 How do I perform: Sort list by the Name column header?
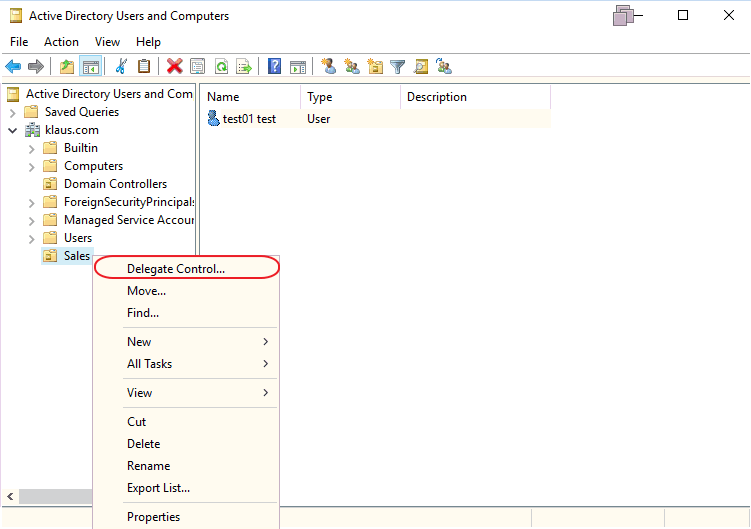pos(250,97)
